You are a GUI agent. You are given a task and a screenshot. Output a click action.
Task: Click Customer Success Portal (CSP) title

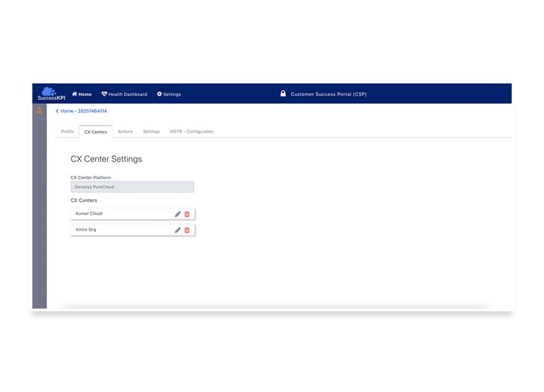pyautogui.click(x=328, y=94)
